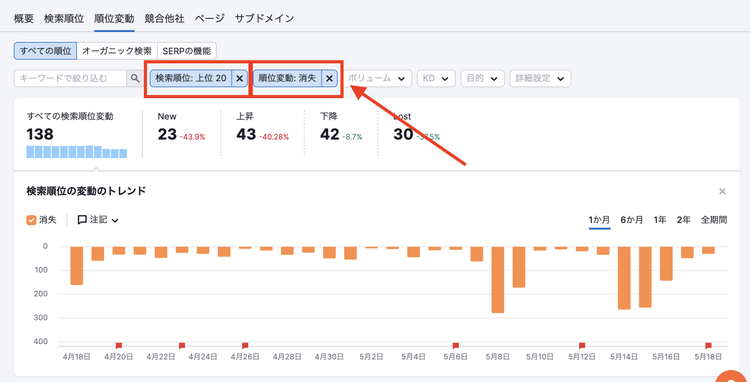Click the tallest orange bar at 5月8日
The width and height of the screenshot is (750, 382).
click(x=498, y=280)
